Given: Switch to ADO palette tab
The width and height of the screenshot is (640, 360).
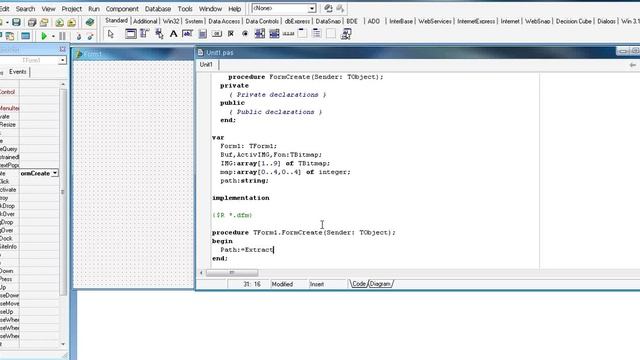Looking at the screenshot, I should coord(373,21).
